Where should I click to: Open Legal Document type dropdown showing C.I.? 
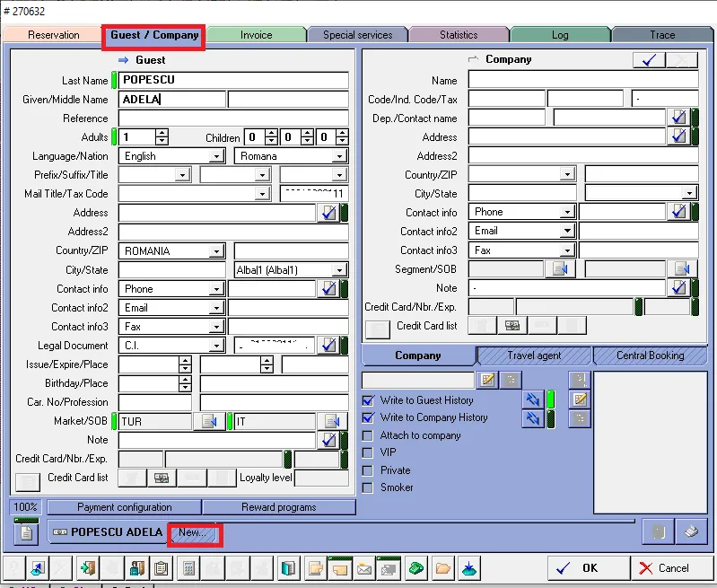(x=216, y=346)
